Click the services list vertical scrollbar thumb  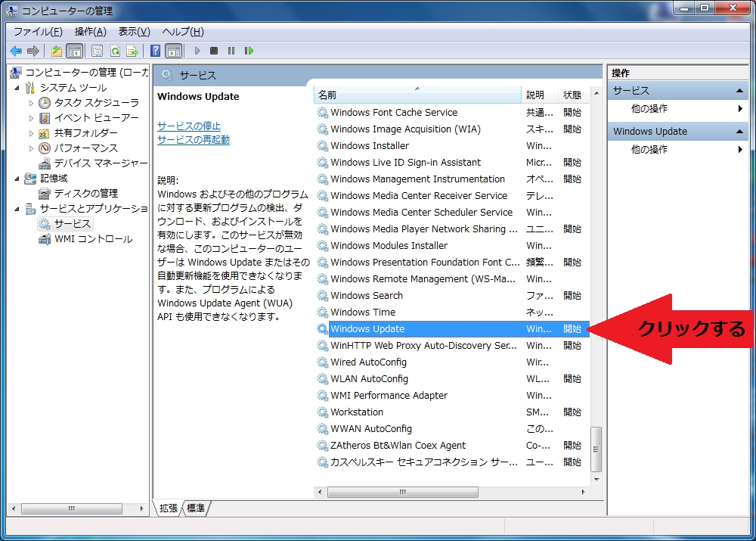click(x=596, y=449)
